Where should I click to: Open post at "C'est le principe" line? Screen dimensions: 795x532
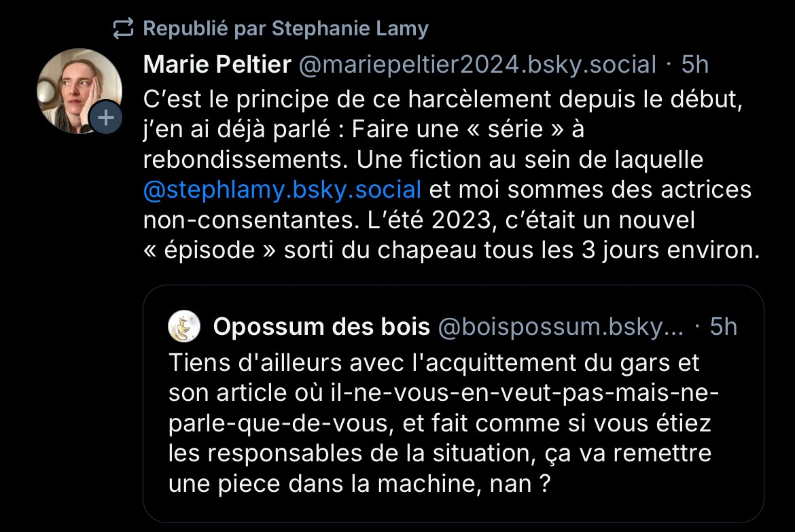(440, 96)
